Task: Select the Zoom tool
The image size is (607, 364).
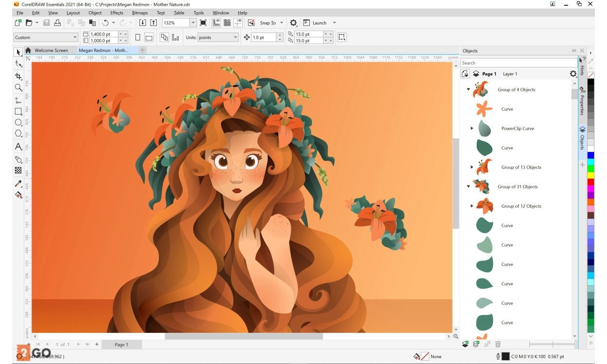Action: click(18, 87)
